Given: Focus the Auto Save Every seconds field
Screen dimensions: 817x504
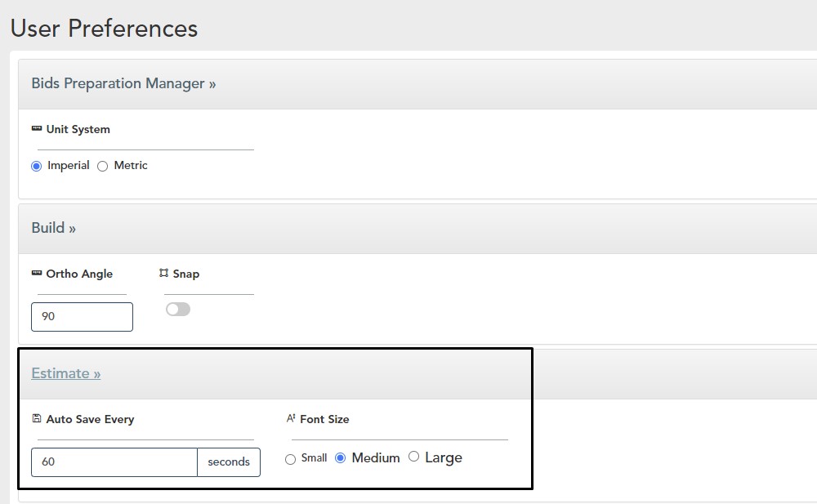Looking at the screenshot, I should point(114,462).
